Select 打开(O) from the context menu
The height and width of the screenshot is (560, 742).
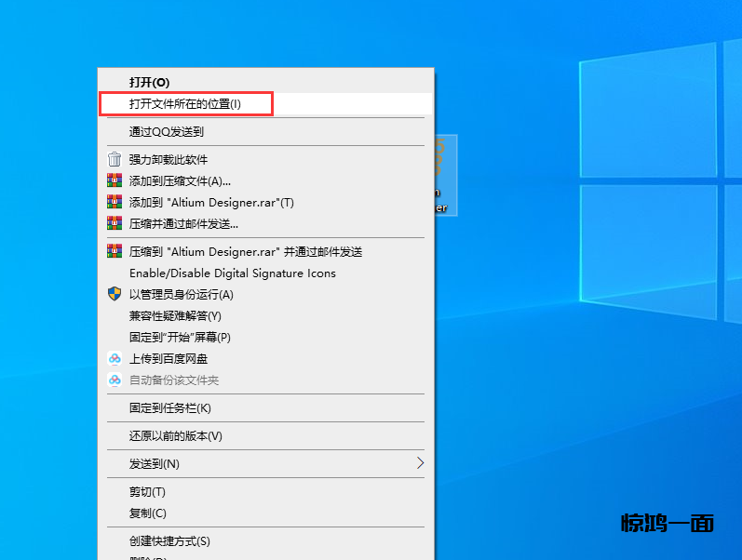coord(149,82)
